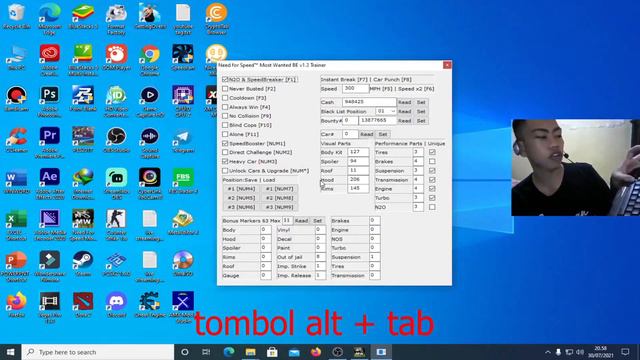The height and width of the screenshot is (360, 640).
Task: Select the OBS Studio desktop icon
Action: tap(116, 140)
